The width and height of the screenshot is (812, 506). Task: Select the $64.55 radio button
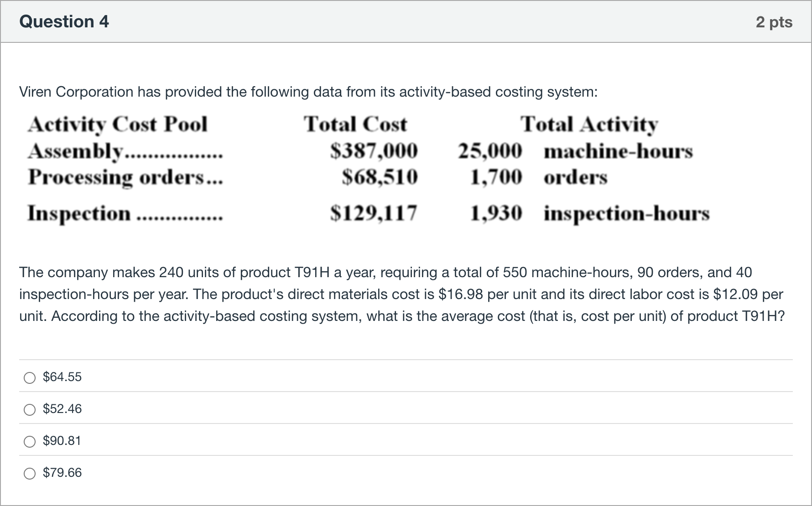(30, 377)
